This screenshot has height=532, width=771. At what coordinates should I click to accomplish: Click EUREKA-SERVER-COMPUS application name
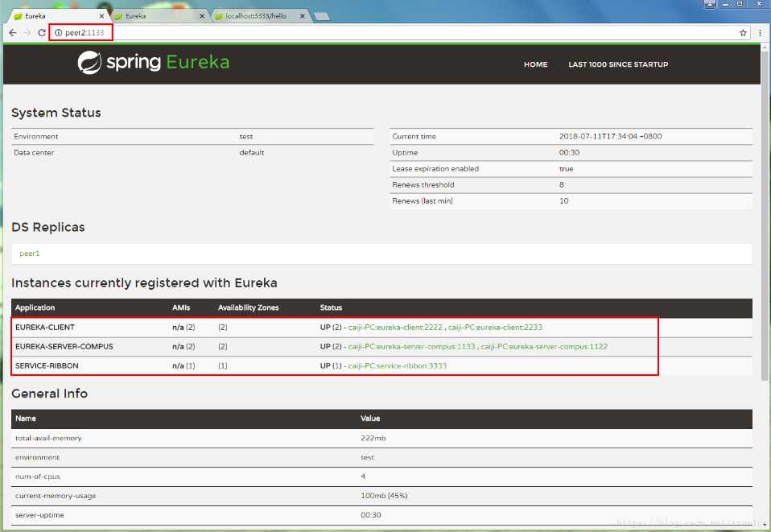[x=64, y=347]
